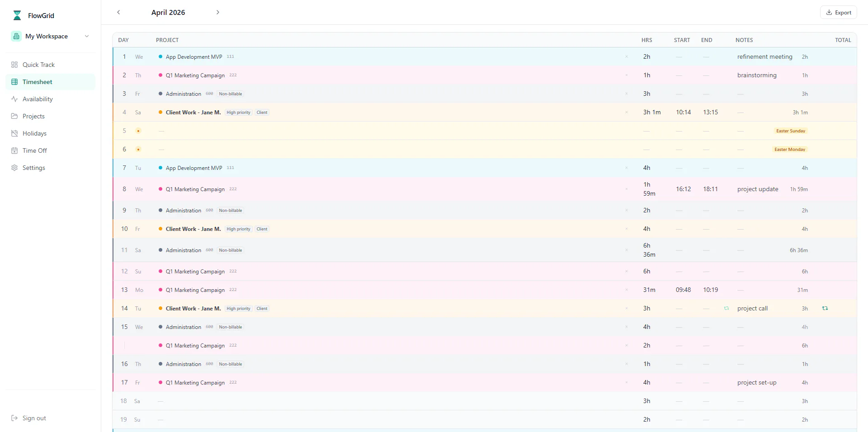Open the Availability page
The width and height of the screenshot is (868, 432).
pyautogui.click(x=50, y=99)
